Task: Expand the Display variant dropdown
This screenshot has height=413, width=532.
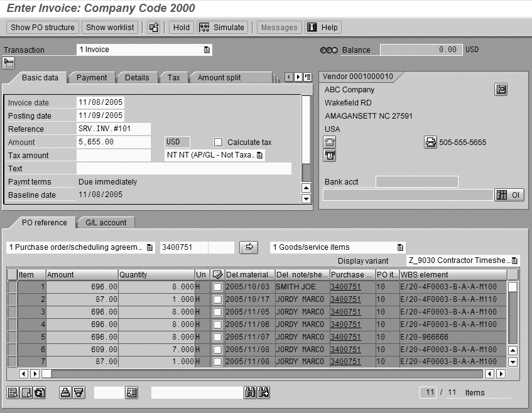Action: pos(514,260)
